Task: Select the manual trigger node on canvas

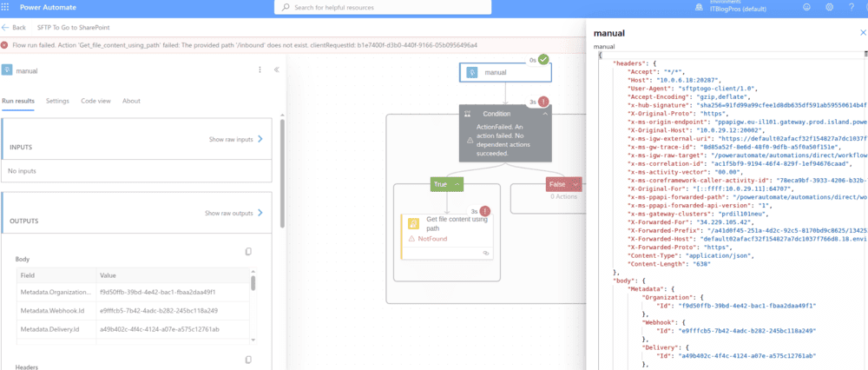Action: [x=505, y=72]
